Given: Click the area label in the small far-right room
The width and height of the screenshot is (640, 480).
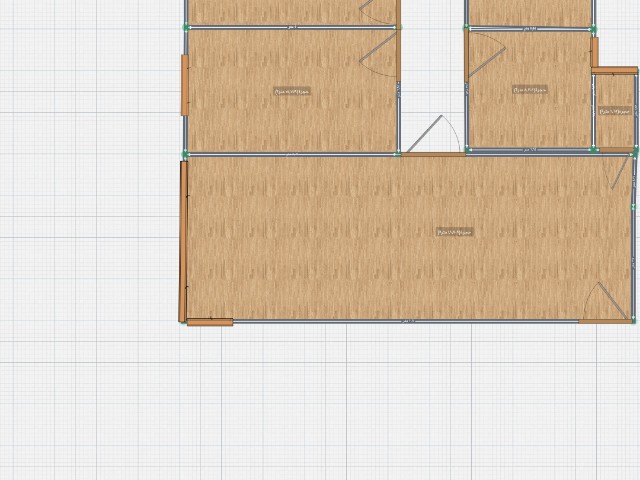Looking at the screenshot, I should 614,113.
